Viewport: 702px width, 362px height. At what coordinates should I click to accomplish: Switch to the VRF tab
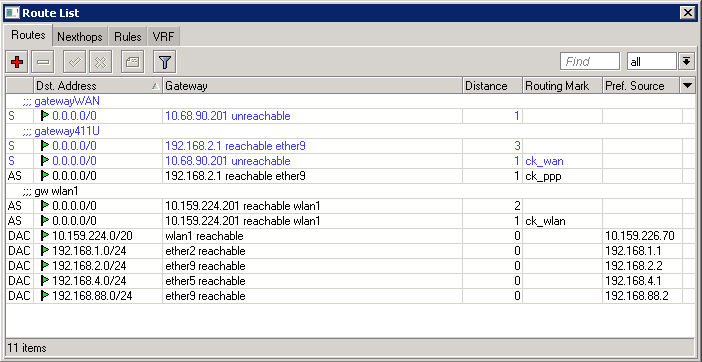click(x=163, y=37)
